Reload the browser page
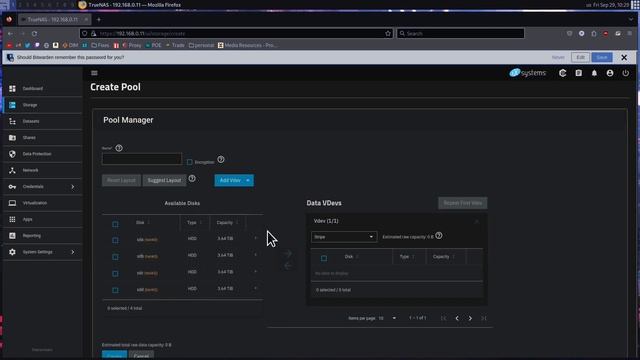The height and width of the screenshot is (360, 640). [34, 33]
